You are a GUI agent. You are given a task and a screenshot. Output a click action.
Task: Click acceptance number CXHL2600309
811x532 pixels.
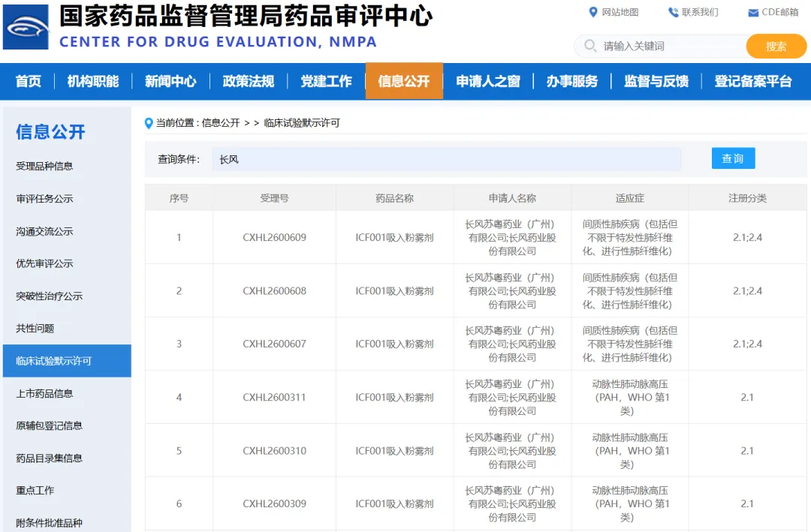275,503
